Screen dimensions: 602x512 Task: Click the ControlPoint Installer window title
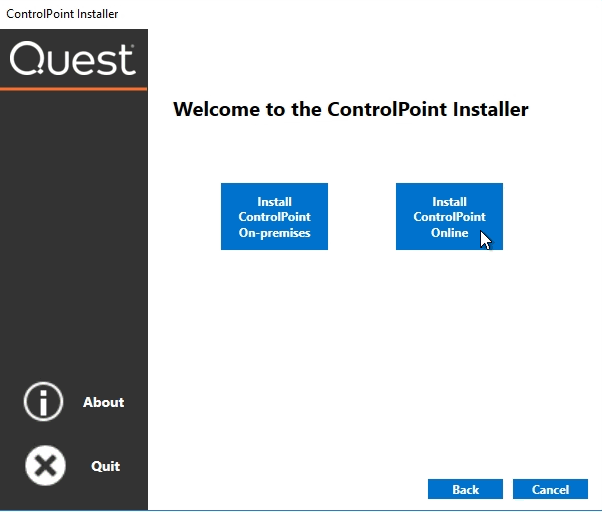(x=62, y=14)
